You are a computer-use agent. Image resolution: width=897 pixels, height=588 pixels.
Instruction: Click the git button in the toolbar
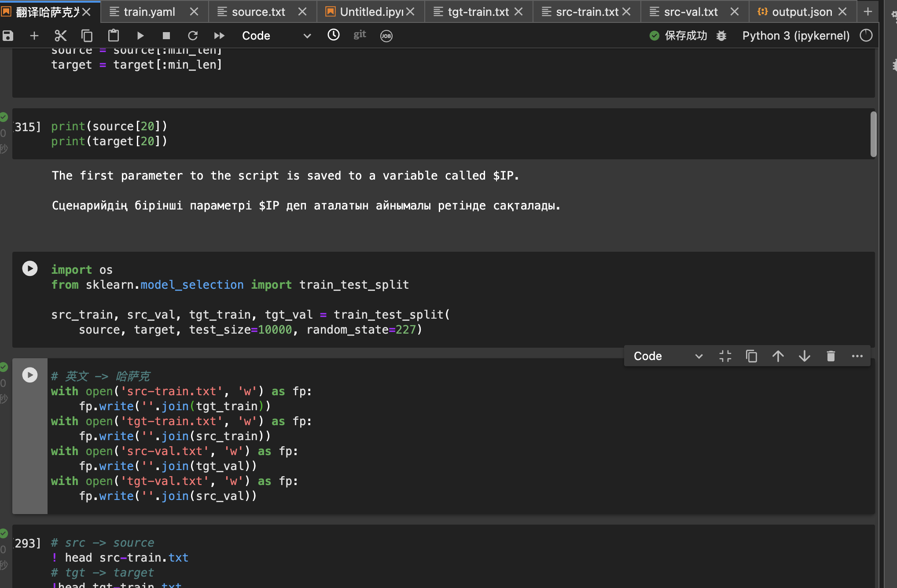point(360,35)
